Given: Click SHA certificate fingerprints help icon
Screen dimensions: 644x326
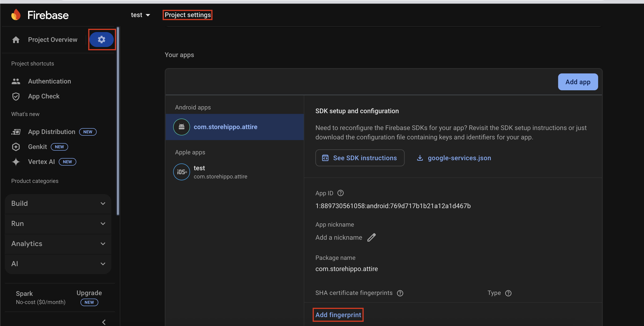Looking at the screenshot, I should (400, 293).
